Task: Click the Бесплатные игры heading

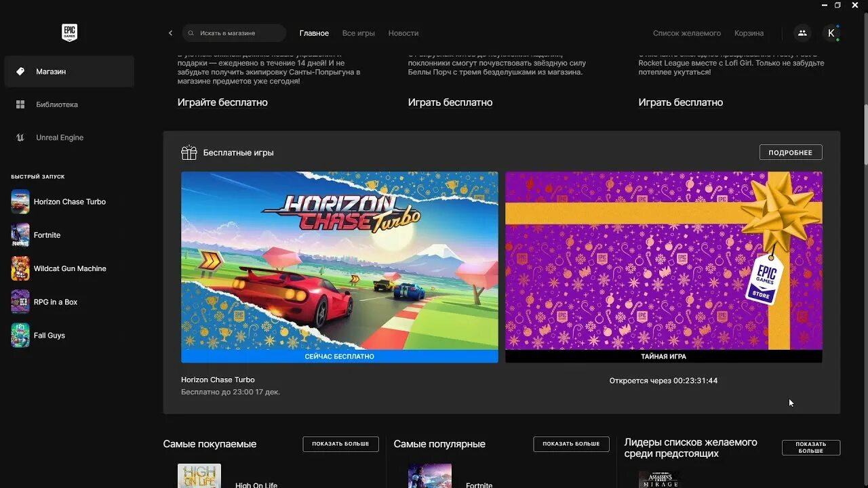Action: 239,152
